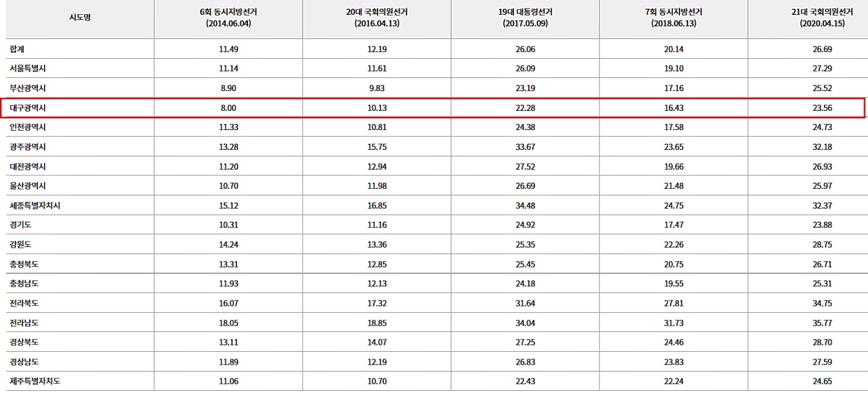This screenshot has width=868, height=405.
Task: Select the 21대 국회의원선거 (2020.04.15) header
Action: tap(821, 17)
